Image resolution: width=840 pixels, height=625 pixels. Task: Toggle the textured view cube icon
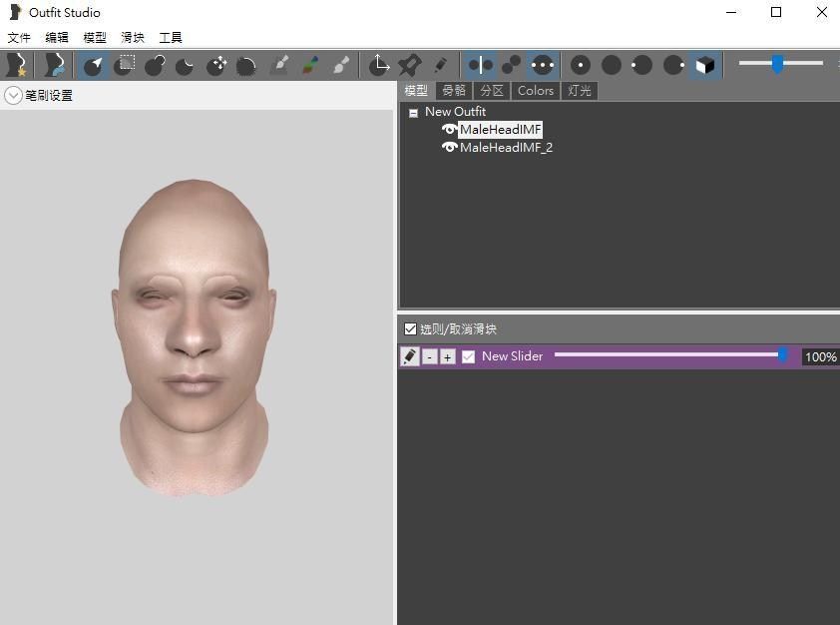pyautogui.click(x=703, y=65)
